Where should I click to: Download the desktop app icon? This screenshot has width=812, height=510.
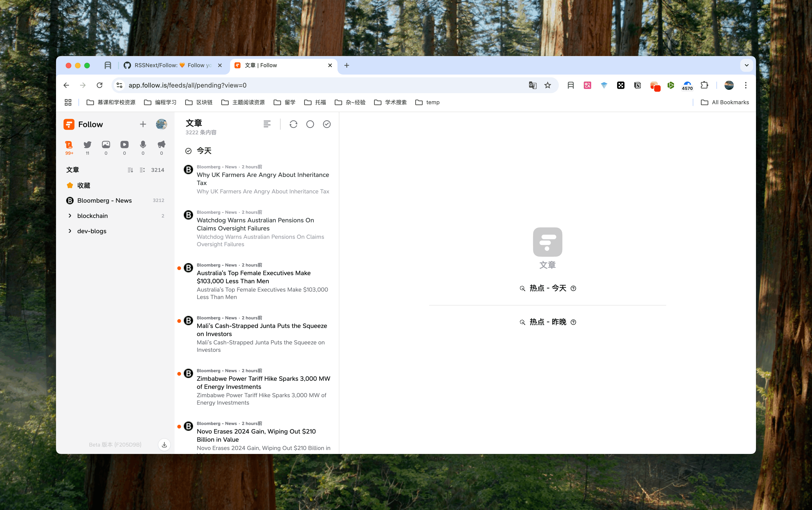coord(164,444)
